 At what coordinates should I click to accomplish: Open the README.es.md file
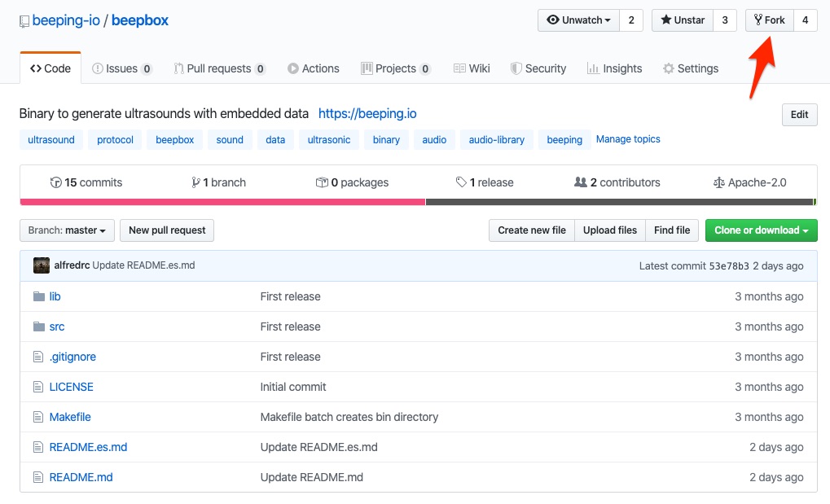[x=88, y=447]
